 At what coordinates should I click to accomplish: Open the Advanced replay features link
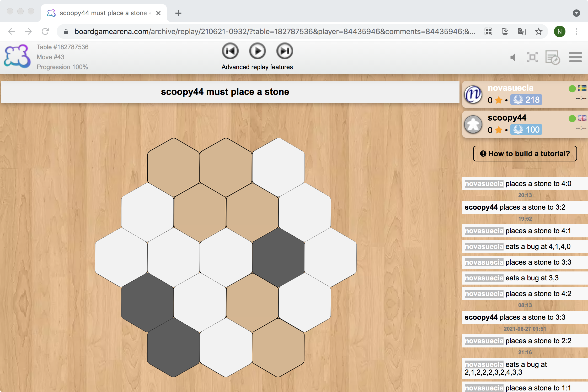(257, 67)
